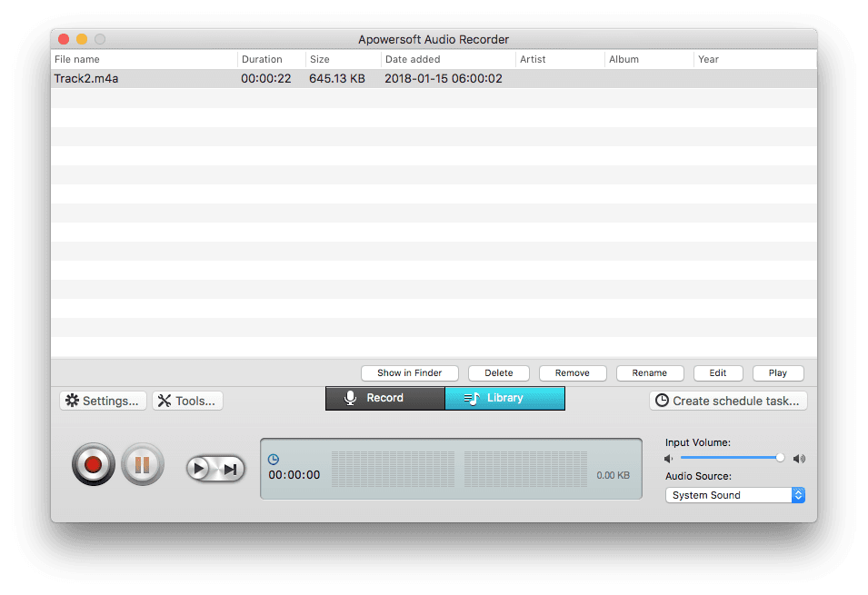868x595 pixels.
Task: Open Settings with the gear button
Action: [x=102, y=401]
